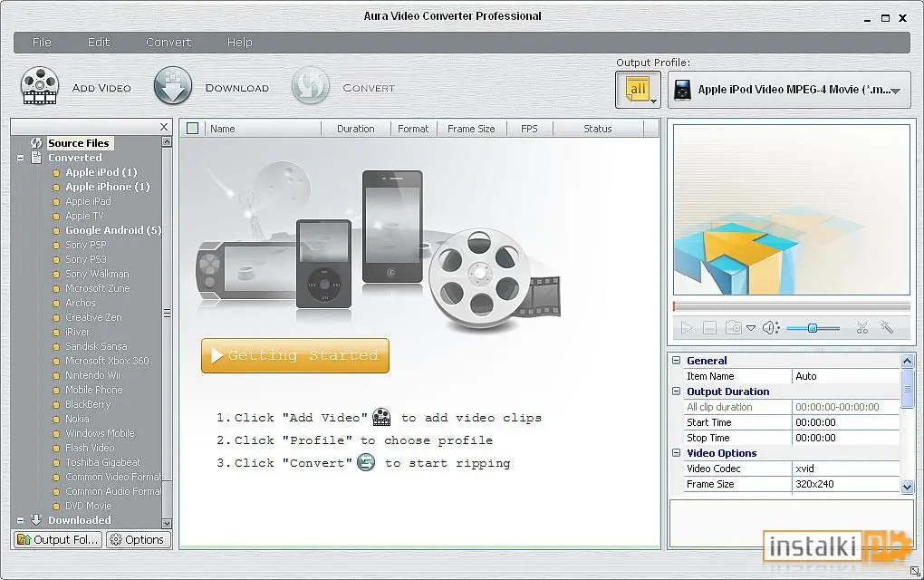Mute audio using speaker icon

click(771, 328)
